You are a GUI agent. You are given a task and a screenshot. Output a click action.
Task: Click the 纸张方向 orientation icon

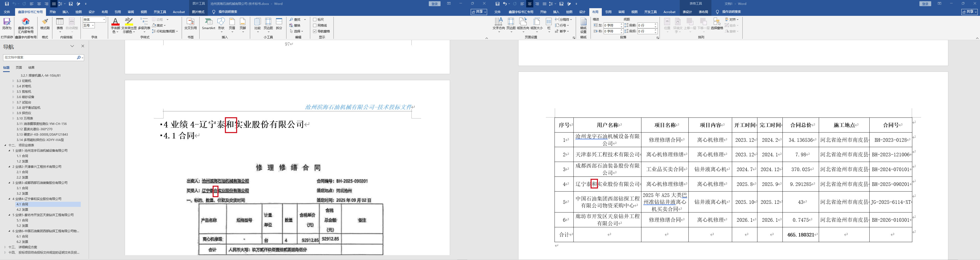pos(523,25)
